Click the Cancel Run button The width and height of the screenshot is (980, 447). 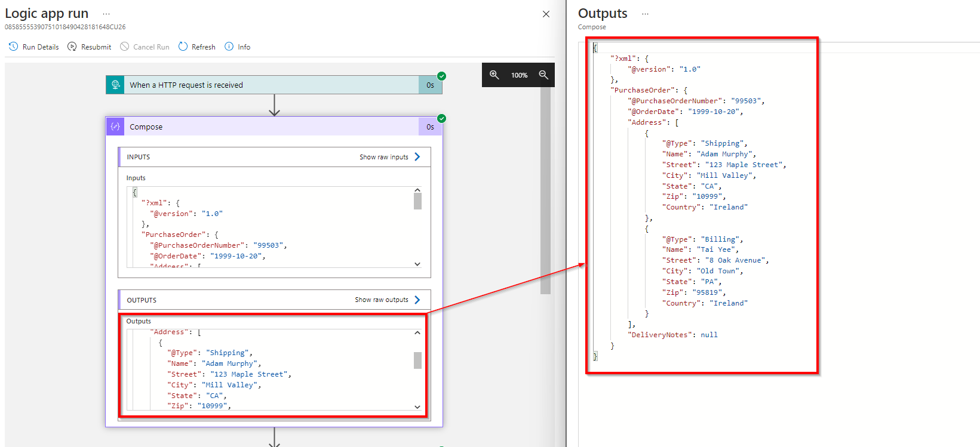[145, 47]
